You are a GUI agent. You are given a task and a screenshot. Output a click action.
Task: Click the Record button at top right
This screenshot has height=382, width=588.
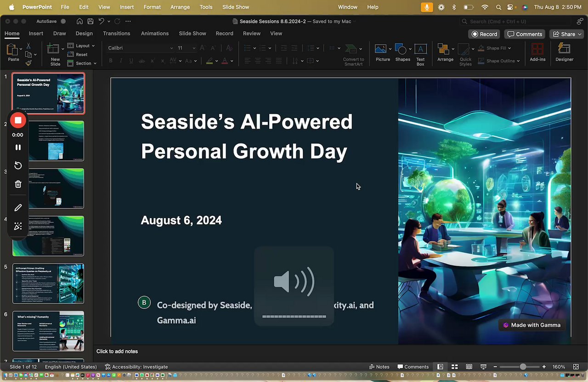[484, 34]
